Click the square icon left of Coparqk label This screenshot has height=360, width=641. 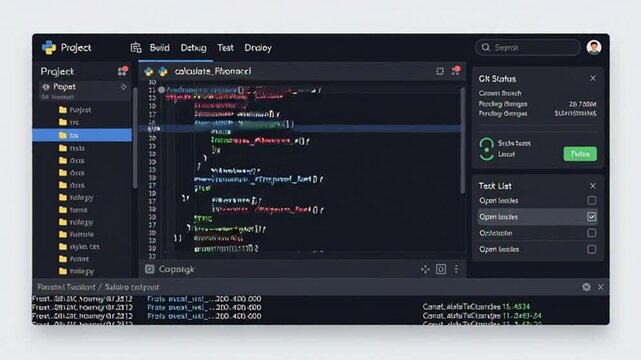(x=150, y=269)
